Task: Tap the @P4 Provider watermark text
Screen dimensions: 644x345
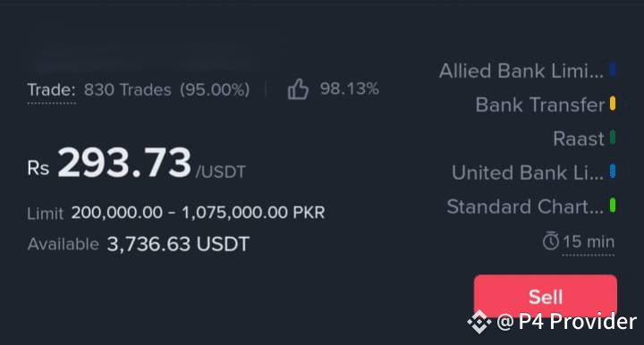Action: (x=566, y=322)
